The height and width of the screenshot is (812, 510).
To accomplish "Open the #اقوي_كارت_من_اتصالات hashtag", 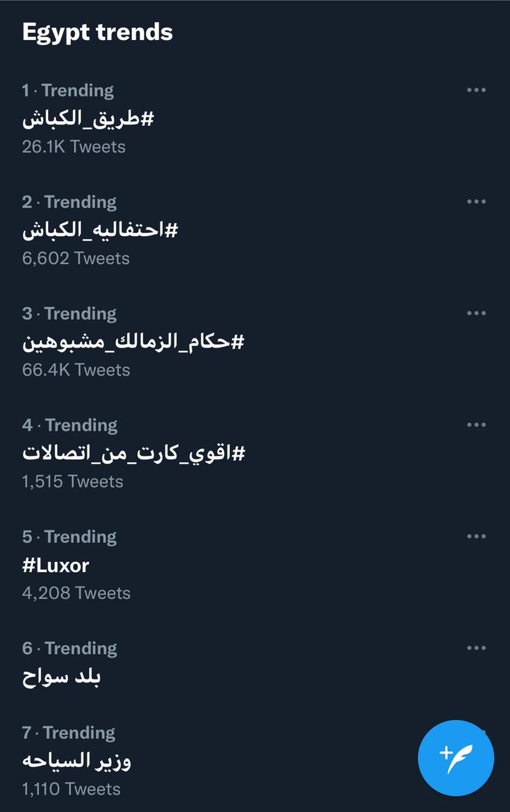I will pyautogui.click(x=134, y=454).
